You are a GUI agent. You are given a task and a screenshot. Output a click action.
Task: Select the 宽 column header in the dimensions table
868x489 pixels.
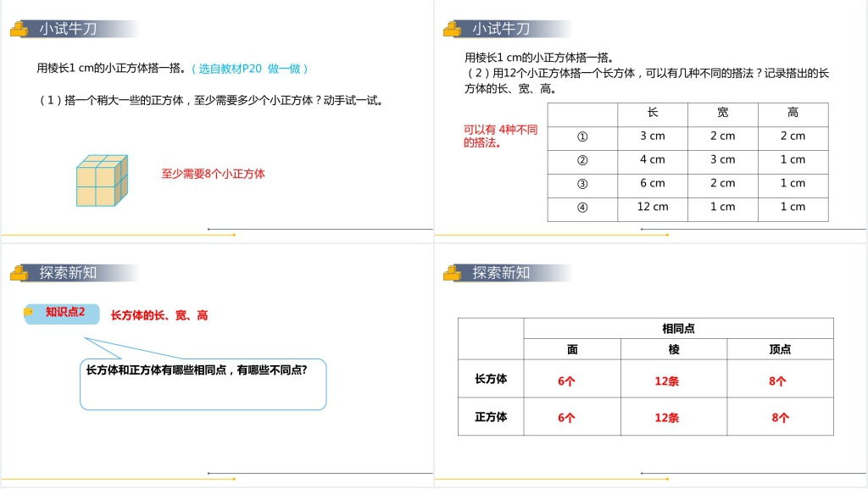[722, 113]
